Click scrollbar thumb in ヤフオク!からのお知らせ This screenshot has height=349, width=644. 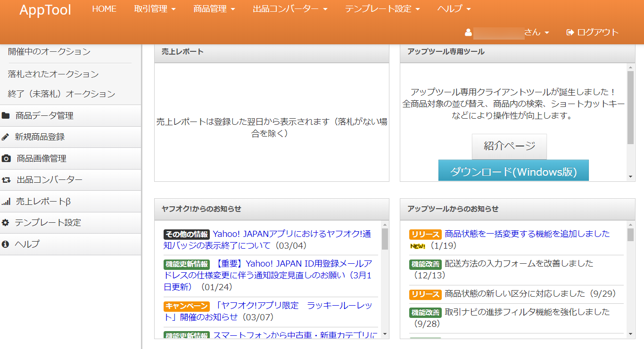[385, 239]
